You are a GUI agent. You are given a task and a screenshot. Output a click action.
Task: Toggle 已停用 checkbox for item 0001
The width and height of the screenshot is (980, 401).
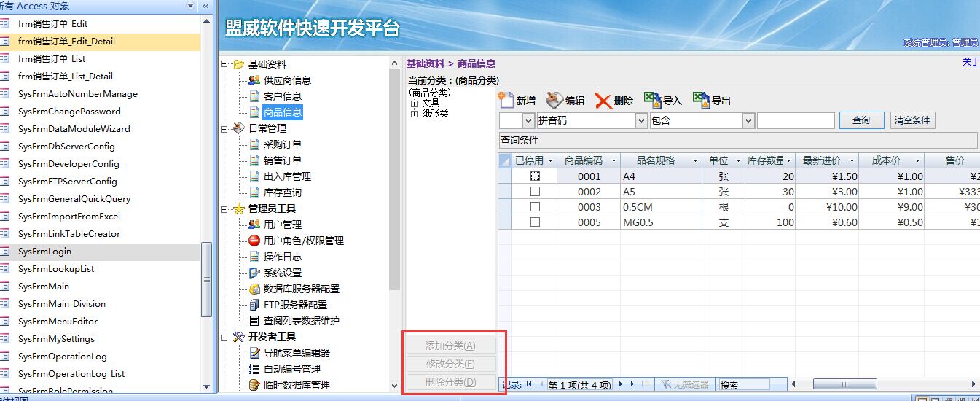[535, 176]
